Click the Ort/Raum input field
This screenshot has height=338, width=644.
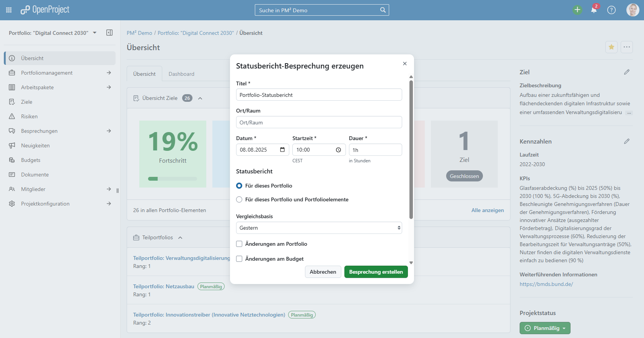coord(319,122)
